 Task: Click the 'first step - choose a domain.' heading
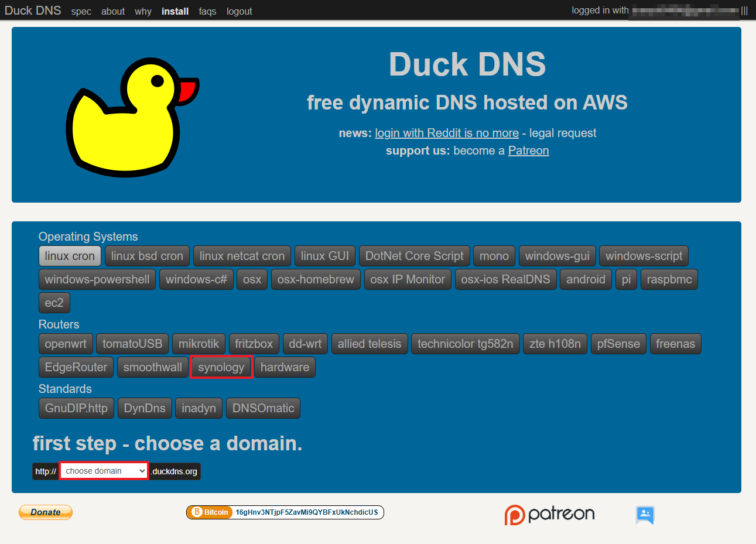167,443
